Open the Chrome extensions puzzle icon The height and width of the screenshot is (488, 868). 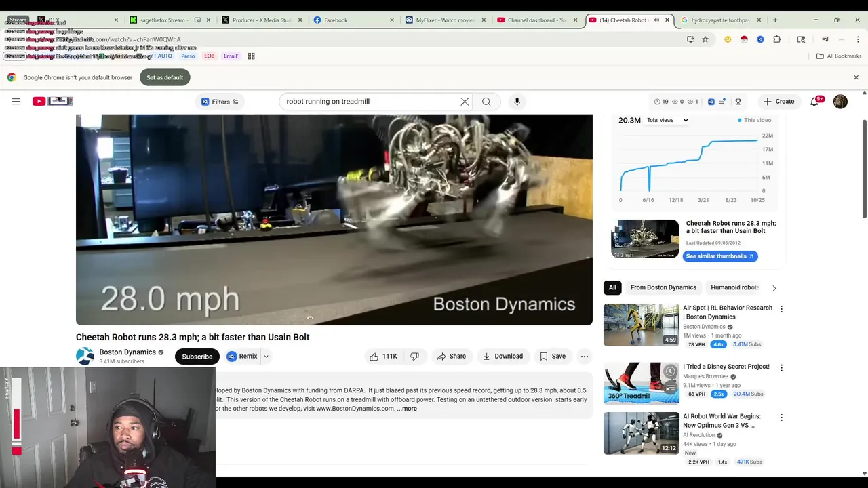777,39
